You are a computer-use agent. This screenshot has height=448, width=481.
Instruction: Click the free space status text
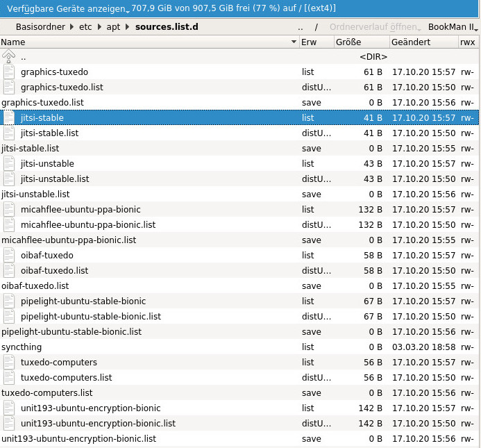pos(233,8)
